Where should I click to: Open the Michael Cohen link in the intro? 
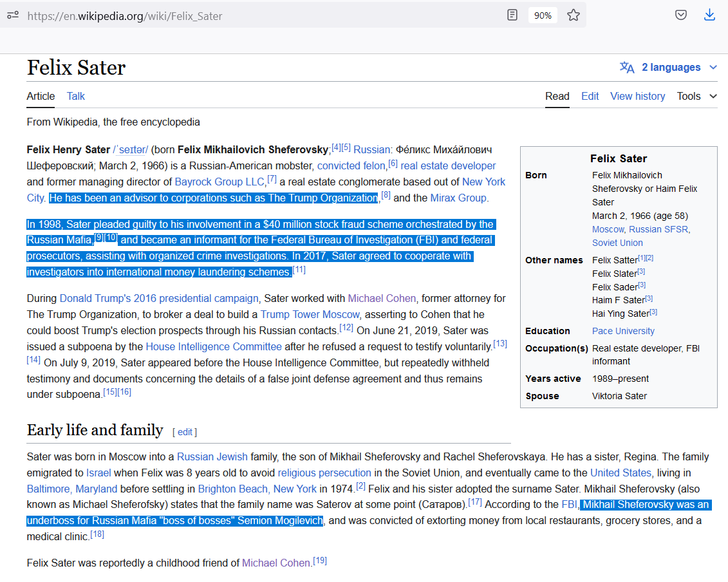click(382, 299)
